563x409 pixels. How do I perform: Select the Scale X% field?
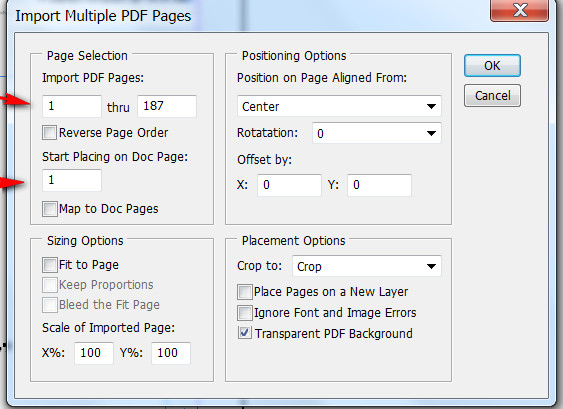click(x=94, y=353)
